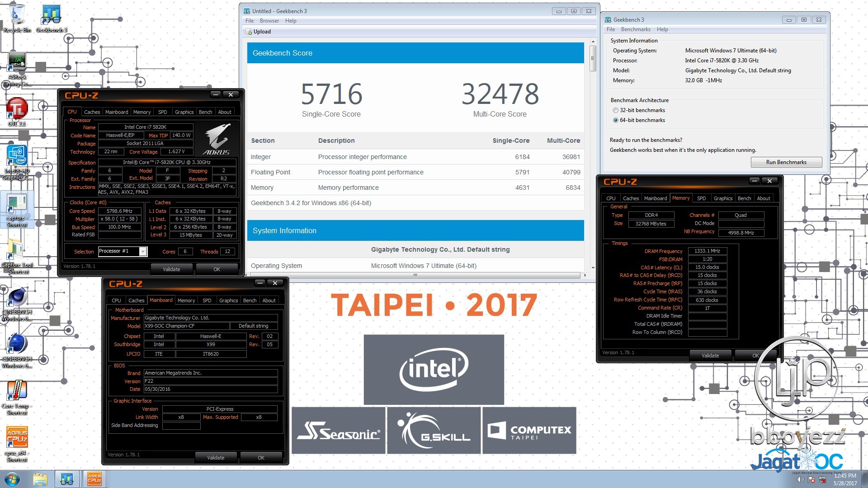Switch to CPU tab in CPU-Z Mainboard window
This screenshot has height=488, width=868.
(x=117, y=300)
